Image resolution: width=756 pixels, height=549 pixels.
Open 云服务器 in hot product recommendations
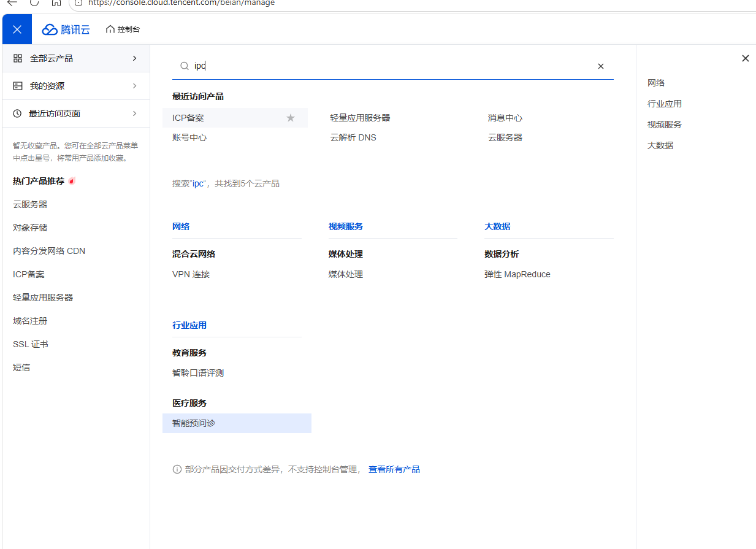coord(30,204)
